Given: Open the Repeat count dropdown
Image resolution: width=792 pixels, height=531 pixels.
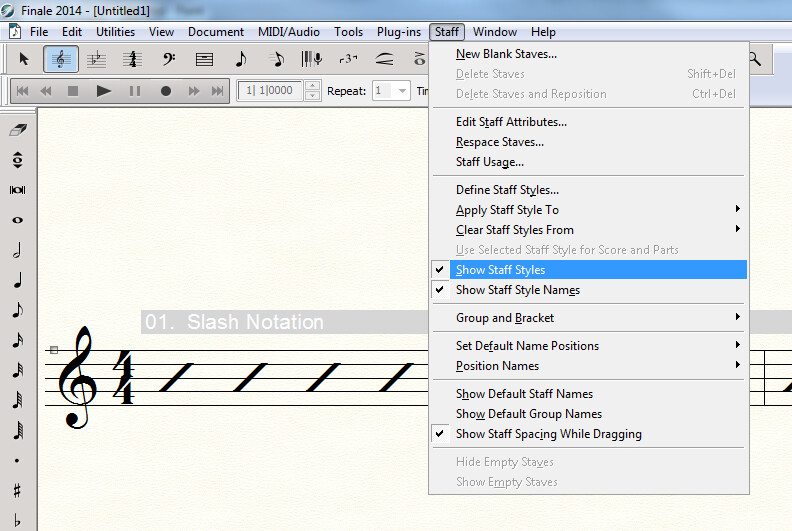Looking at the screenshot, I should pos(402,91).
